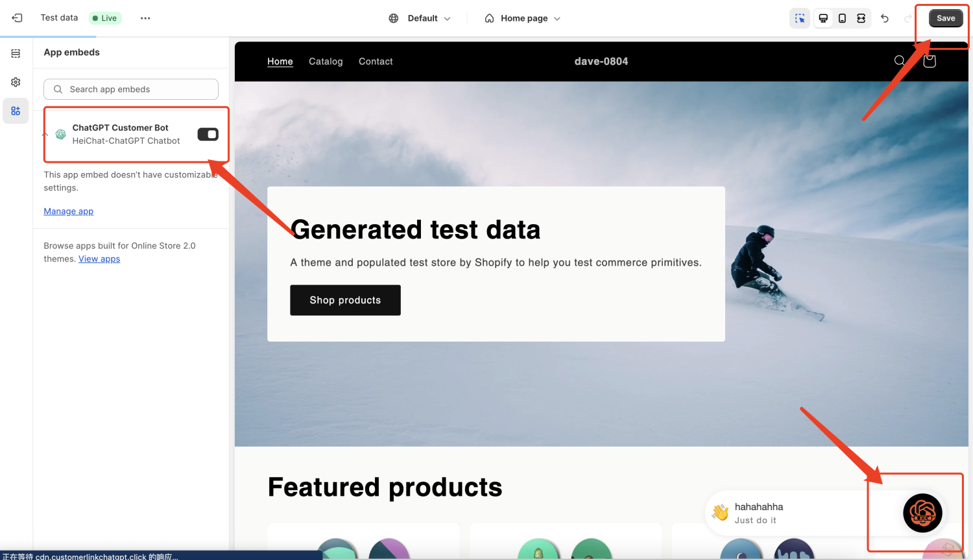The height and width of the screenshot is (560, 973).
Task: Follow the Manage app link
Action: 68,211
